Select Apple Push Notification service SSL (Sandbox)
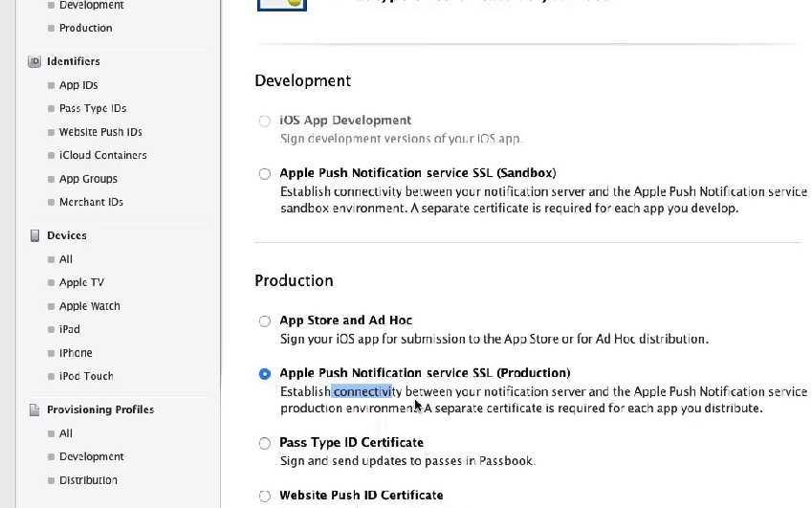 tap(265, 174)
